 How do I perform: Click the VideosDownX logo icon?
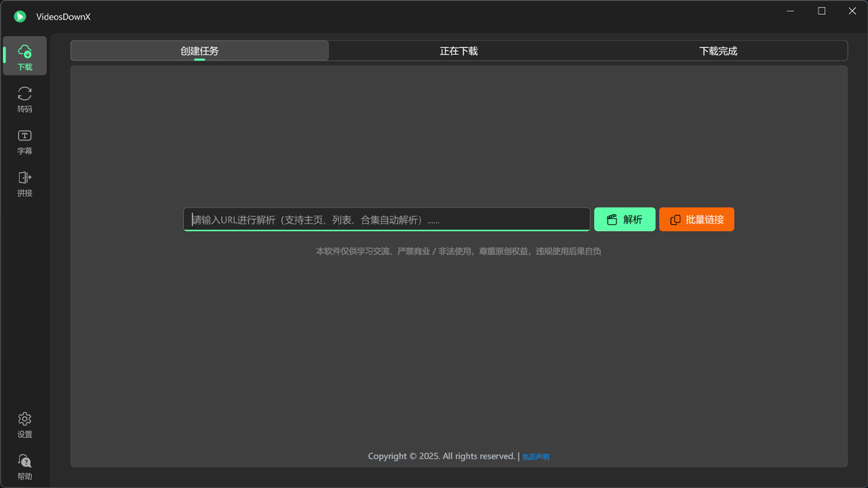point(19,16)
